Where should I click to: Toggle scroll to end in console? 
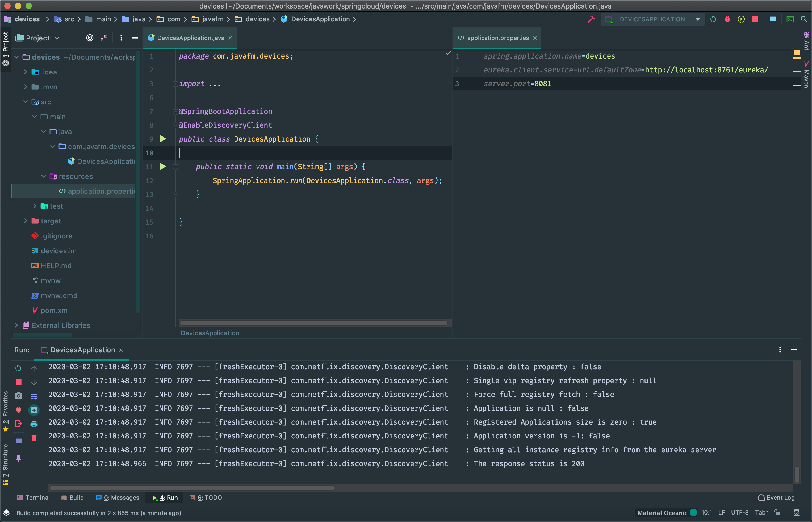click(34, 410)
